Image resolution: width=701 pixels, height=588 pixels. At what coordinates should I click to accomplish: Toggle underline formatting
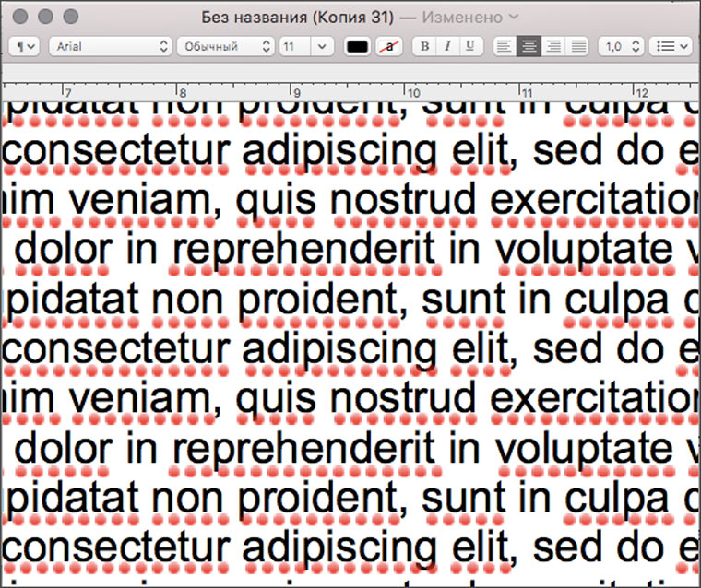[470, 46]
